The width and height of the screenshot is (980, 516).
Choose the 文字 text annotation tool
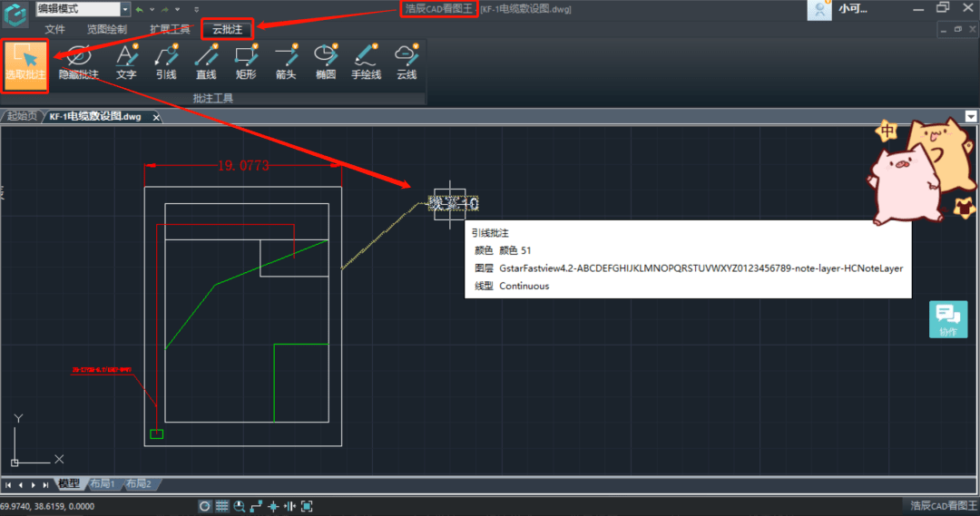tap(125, 63)
